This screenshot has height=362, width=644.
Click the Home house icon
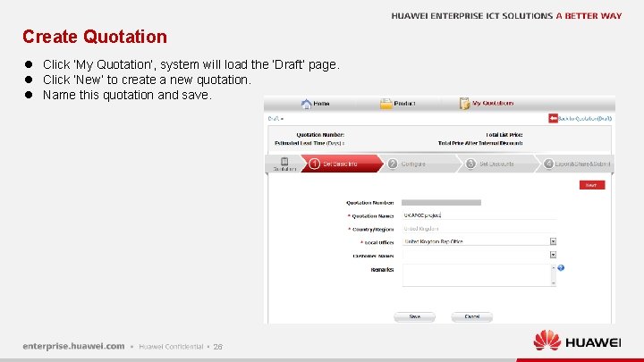[306, 104]
